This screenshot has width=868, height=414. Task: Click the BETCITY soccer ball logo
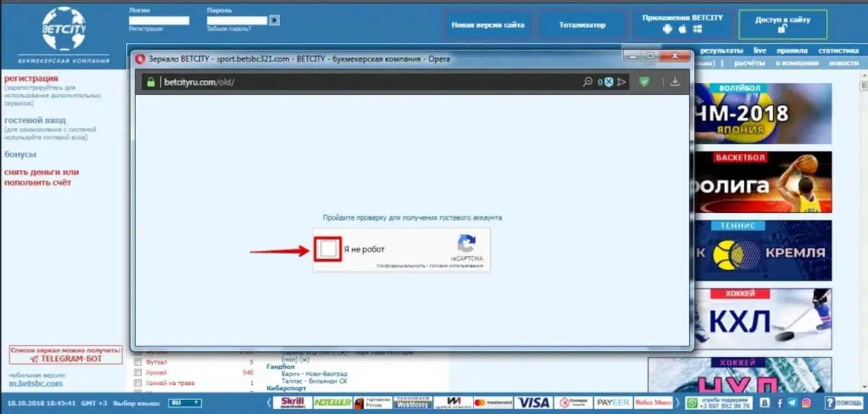pos(64,28)
